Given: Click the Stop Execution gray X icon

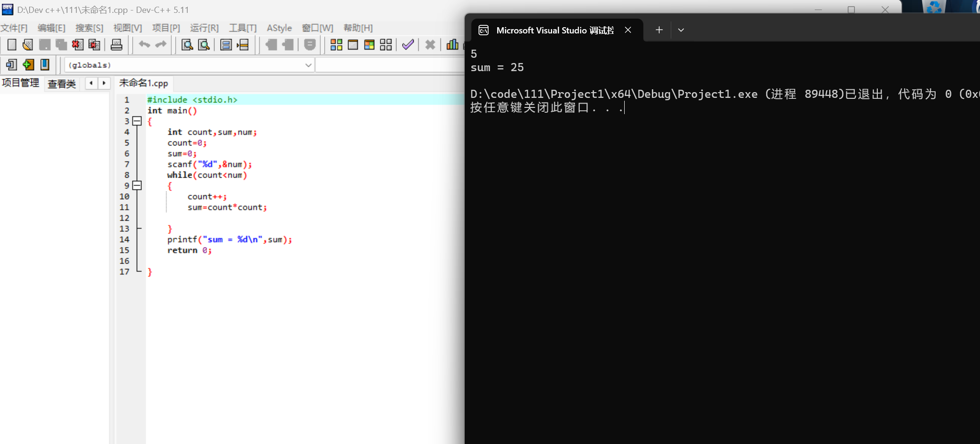Looking at the screenshot, I should (430, 45).
